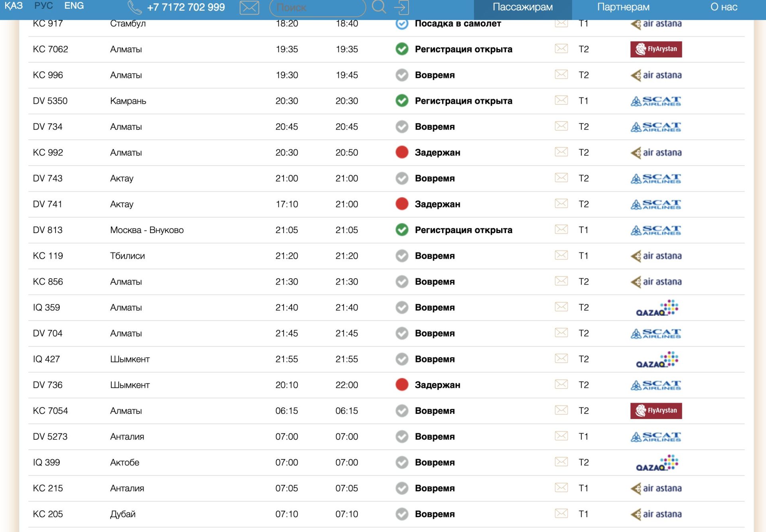The height and width of the screenshot is (532, 766).
Task: Click envelope icon for flight KC 856
Action: (x=561, y=281)
